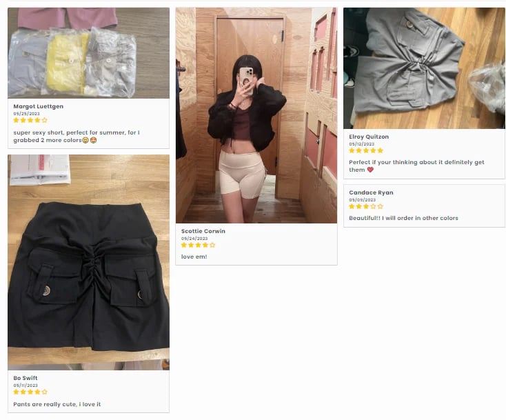Click Margot Luettgen reviewer name
This screenshot has height=420, width=506.
point(39,106)
